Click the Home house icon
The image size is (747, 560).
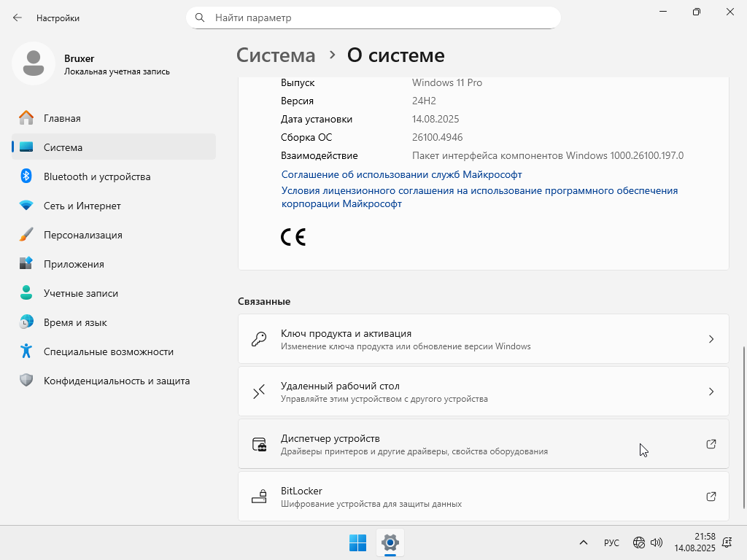26,117
